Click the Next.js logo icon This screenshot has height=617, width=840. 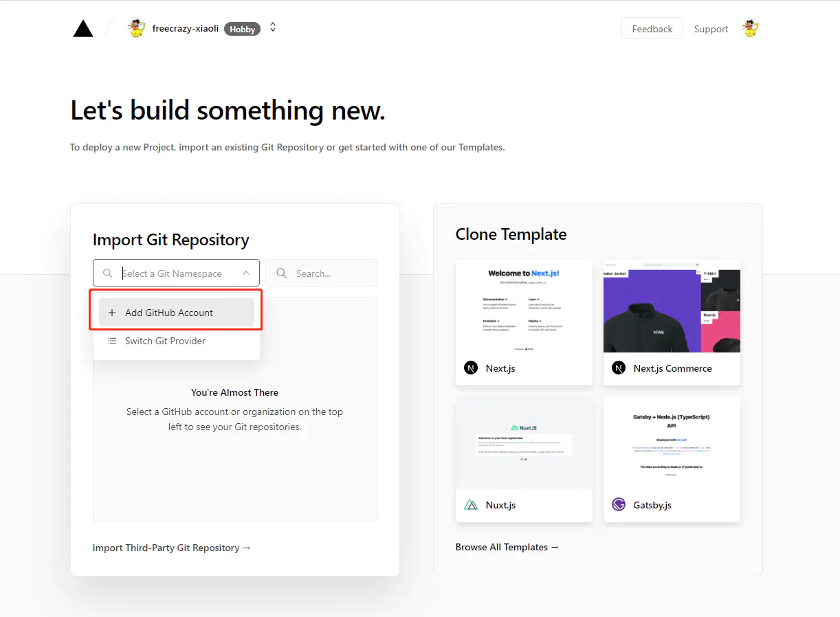pos(471,368)
